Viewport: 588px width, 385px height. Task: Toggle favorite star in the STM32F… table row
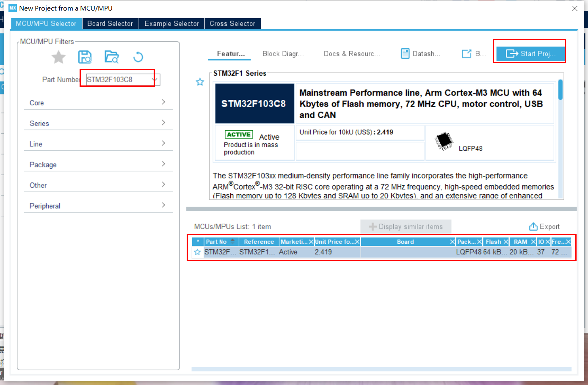[197, 252]
